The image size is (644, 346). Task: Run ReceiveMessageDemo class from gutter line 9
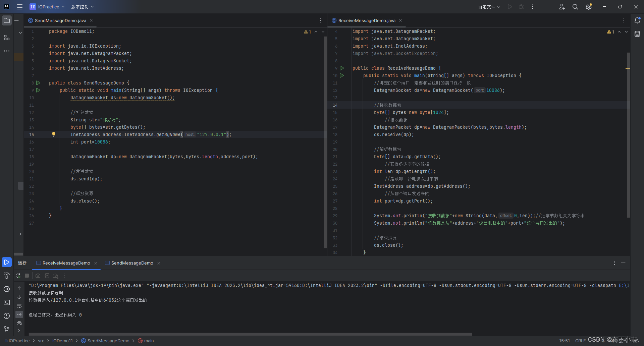pos(342,68)
